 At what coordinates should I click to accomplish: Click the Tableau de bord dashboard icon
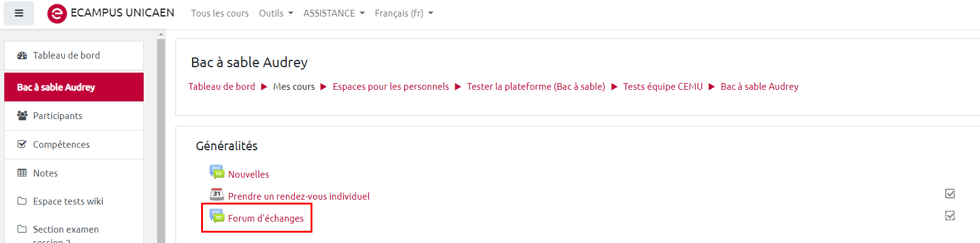(22, 56)
